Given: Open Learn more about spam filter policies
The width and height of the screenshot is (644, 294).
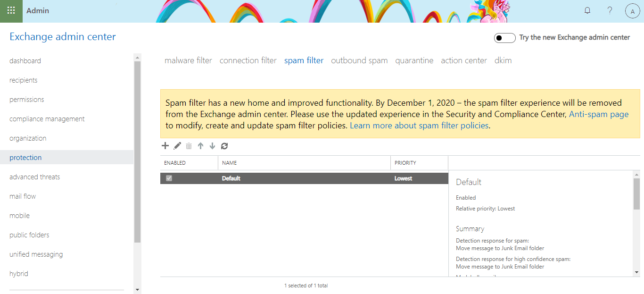Looking at the screenshot, I should (x=419, y=126).
